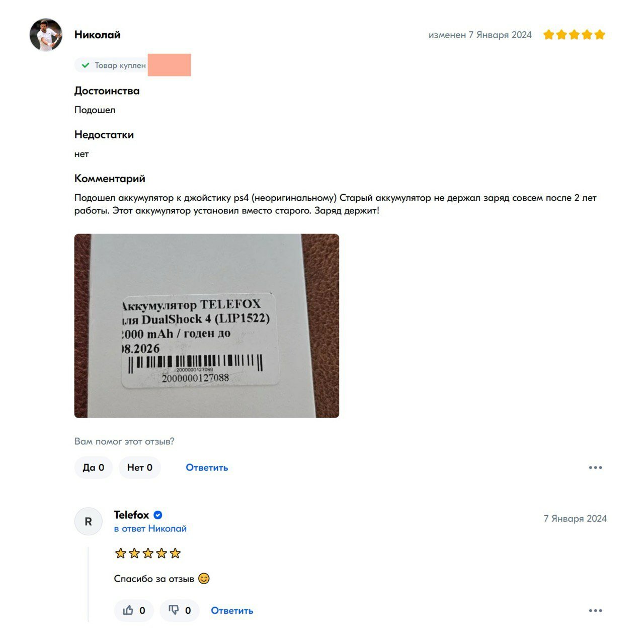Click the thumbs-up icon on Telefox reply

128,610
